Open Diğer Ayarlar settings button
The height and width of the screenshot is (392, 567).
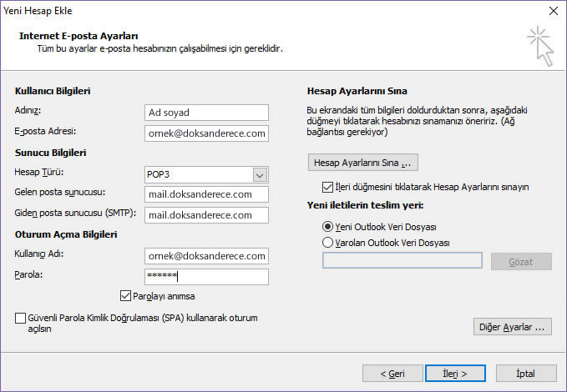coord(513,327)
